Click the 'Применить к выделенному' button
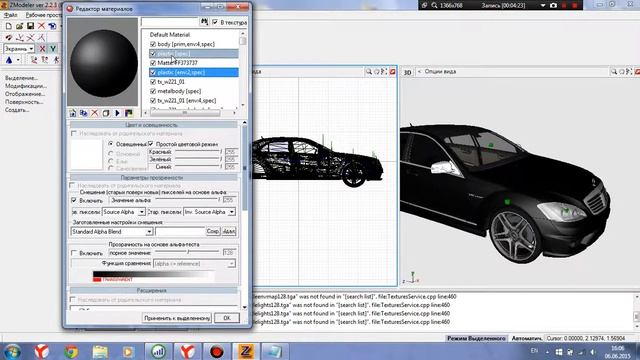Screen dimensions: 640x360 tap(177, 318)
